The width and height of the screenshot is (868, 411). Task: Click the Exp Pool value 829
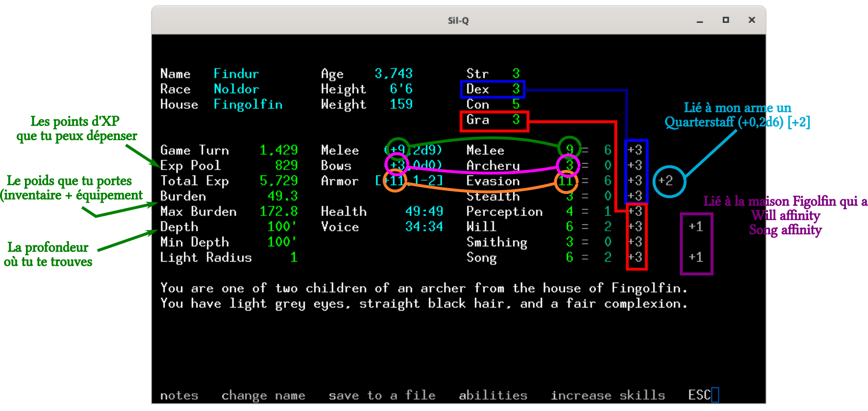286,166
